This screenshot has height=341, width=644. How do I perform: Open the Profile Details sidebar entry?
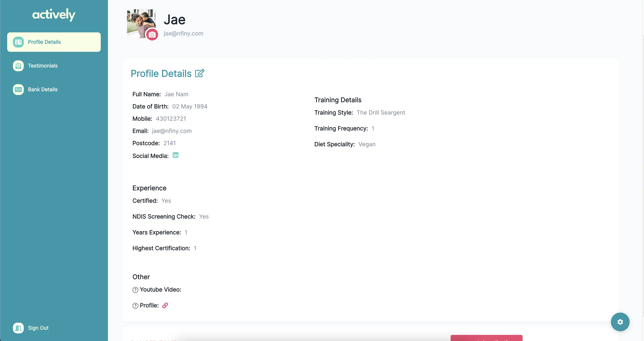44,42
